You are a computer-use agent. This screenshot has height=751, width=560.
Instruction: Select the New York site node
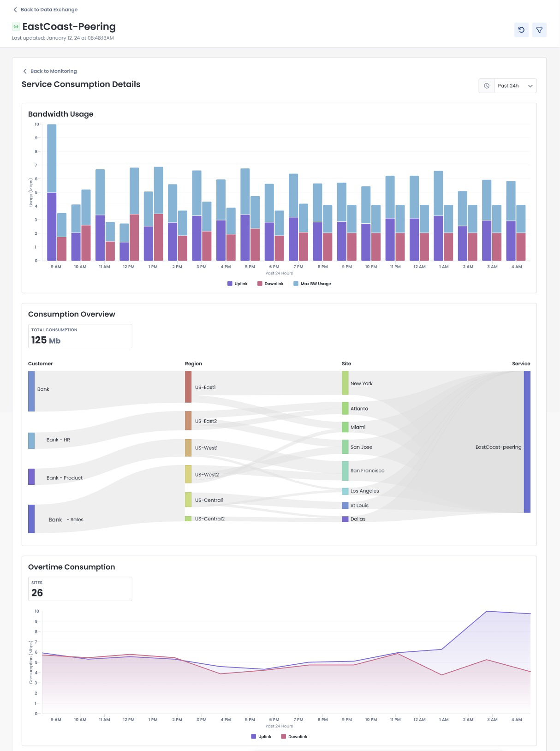345,383
